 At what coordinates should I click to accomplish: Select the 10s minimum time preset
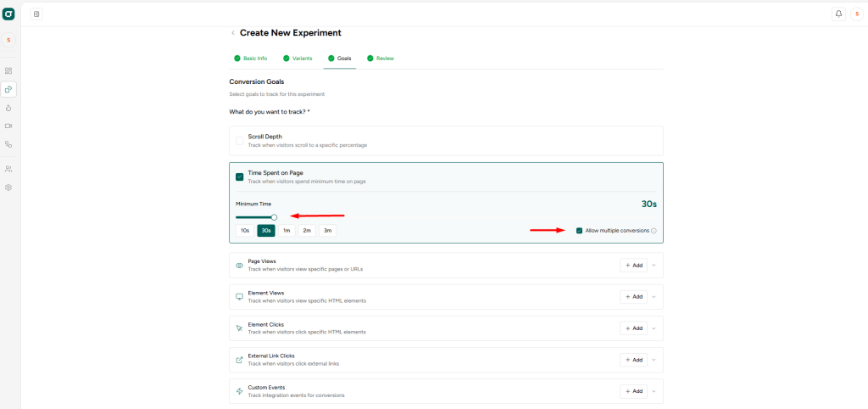[x=245, y=231]
